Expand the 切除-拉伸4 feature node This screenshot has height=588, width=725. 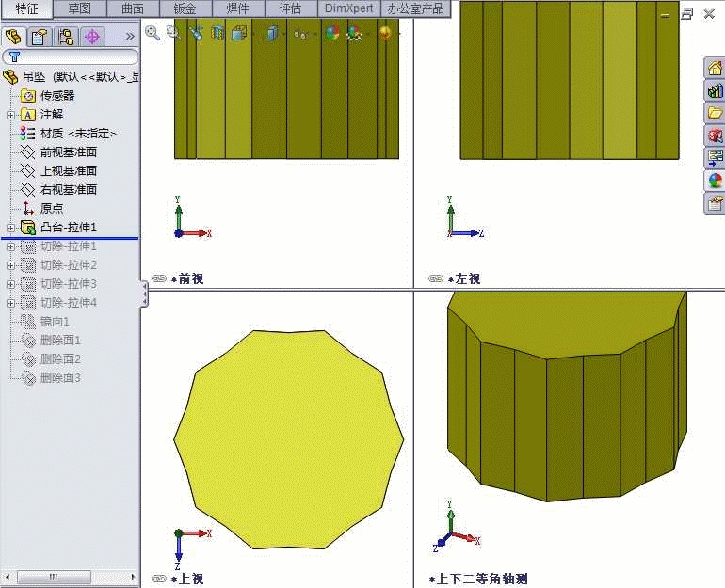pyautogui.click(x=10, y=303)
